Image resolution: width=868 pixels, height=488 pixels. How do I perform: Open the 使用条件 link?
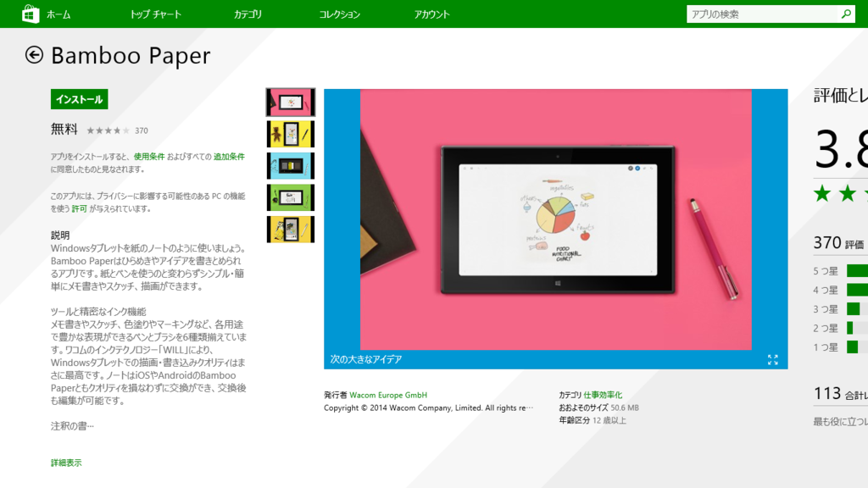pyautogui.click(x=149, y=157)
